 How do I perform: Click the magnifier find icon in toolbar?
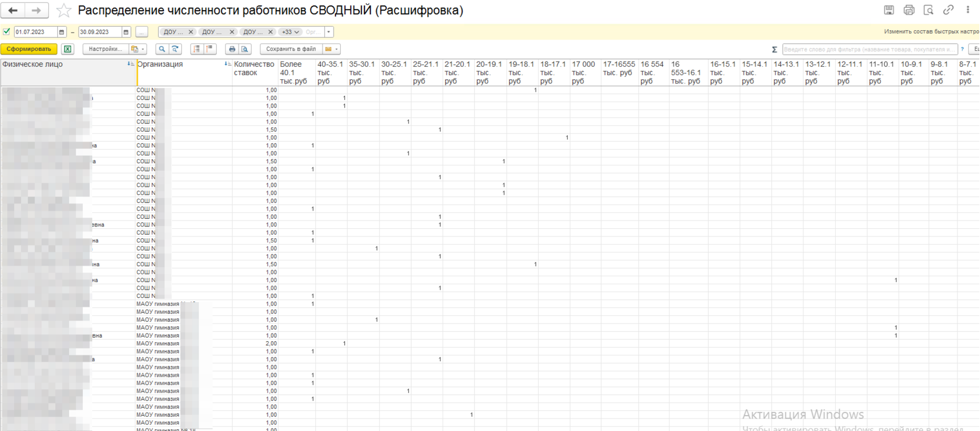pyautogui.click(x=162, y=49)
